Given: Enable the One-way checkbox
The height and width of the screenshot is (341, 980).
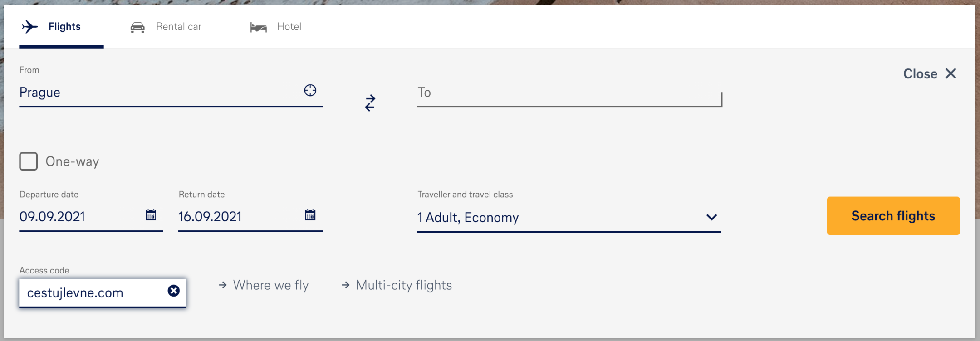Looking at the screenshot, I should (28, 161).
